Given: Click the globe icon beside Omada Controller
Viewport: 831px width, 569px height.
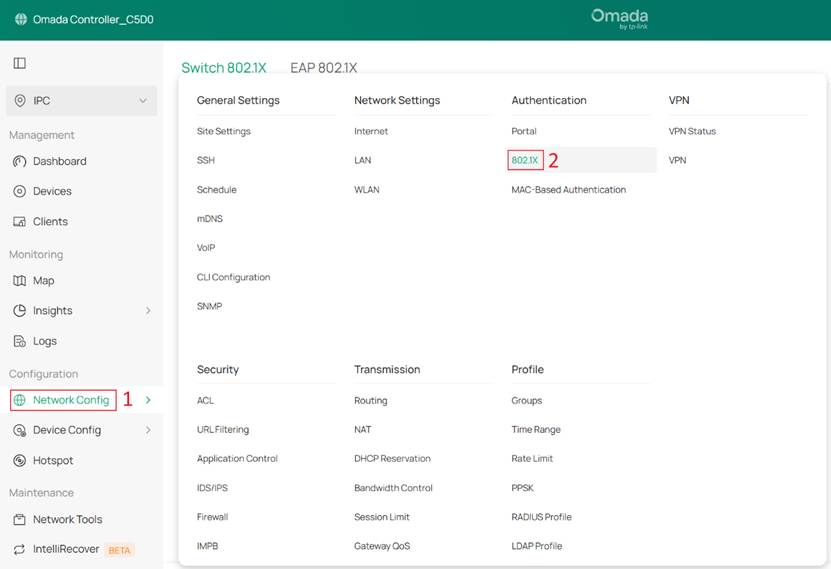Looking at the screenshot, I should tap(21, 19).
